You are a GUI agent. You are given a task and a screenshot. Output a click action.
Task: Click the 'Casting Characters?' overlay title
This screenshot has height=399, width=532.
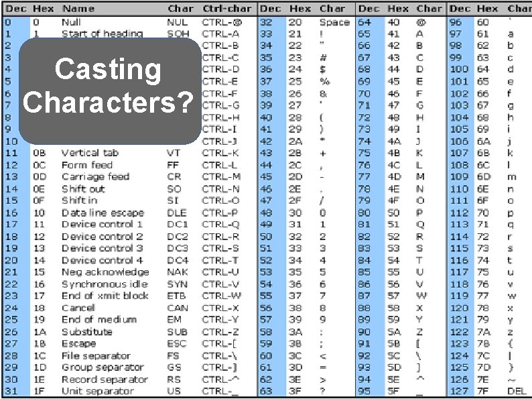coord(109,85)
